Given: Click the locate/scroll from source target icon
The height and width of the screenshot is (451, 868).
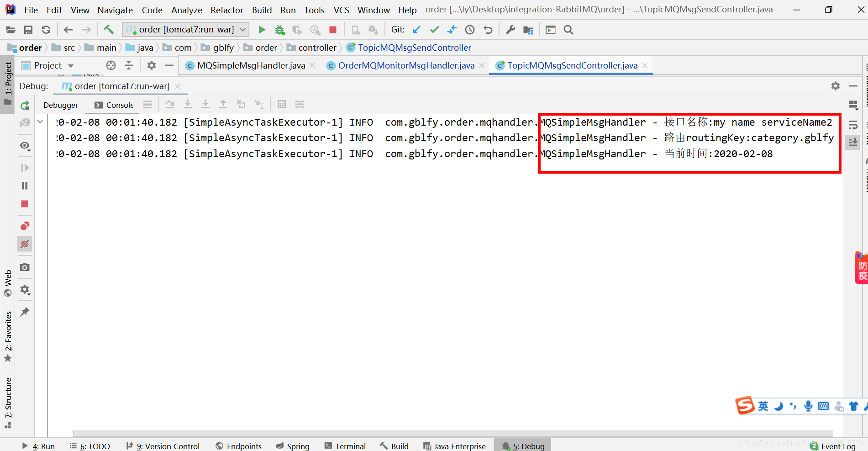Looking at the screenshot, I should pos(111,65).
